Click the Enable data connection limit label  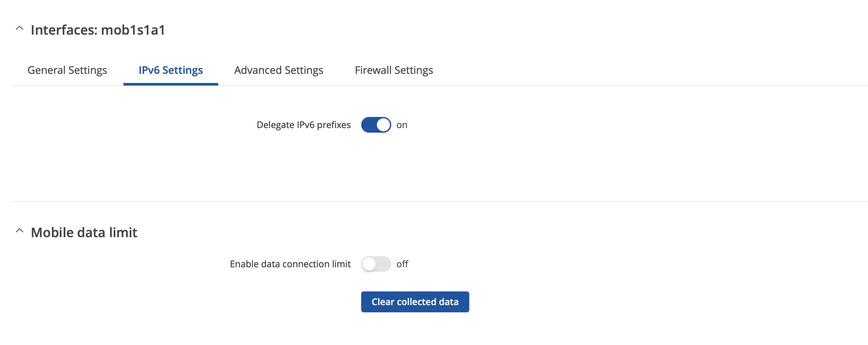point(290,264)
